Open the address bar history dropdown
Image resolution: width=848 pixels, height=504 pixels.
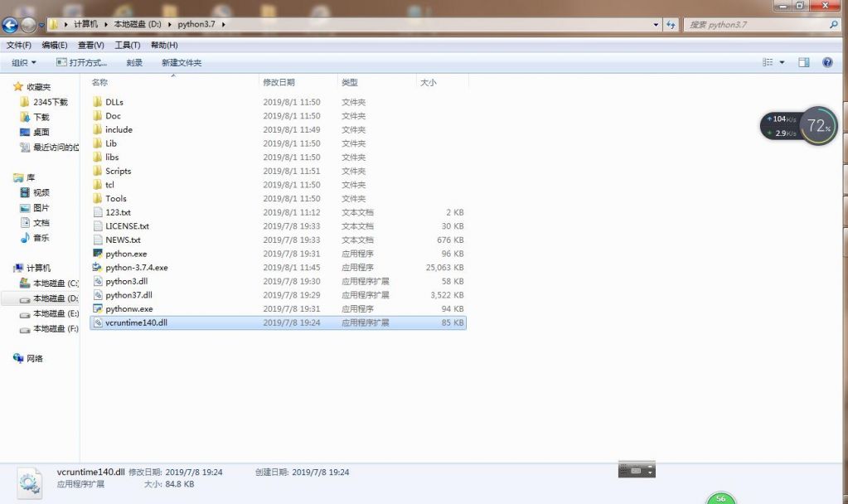[x=657, y=25]
